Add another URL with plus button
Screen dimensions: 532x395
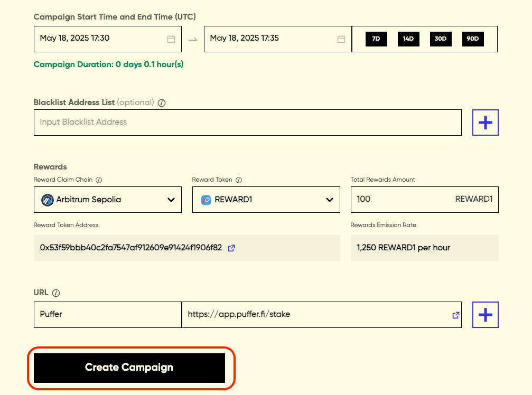[x=485, y=315]
